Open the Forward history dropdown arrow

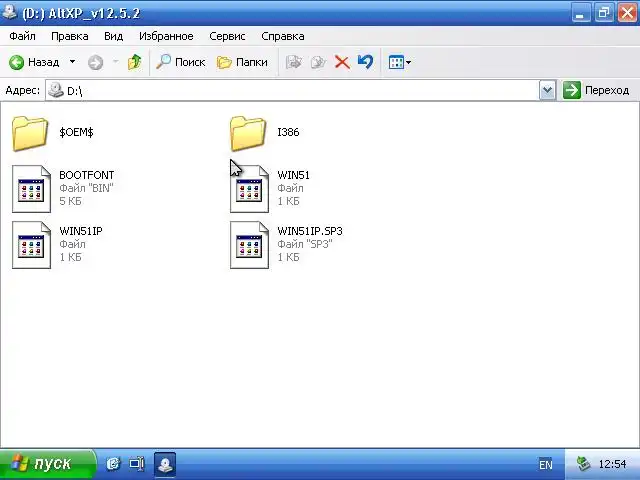point(116,62)
